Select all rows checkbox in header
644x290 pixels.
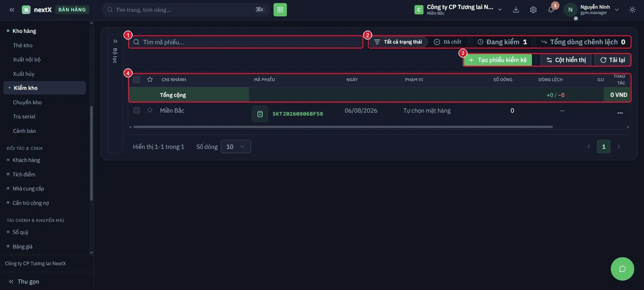[x=137, y=79]
